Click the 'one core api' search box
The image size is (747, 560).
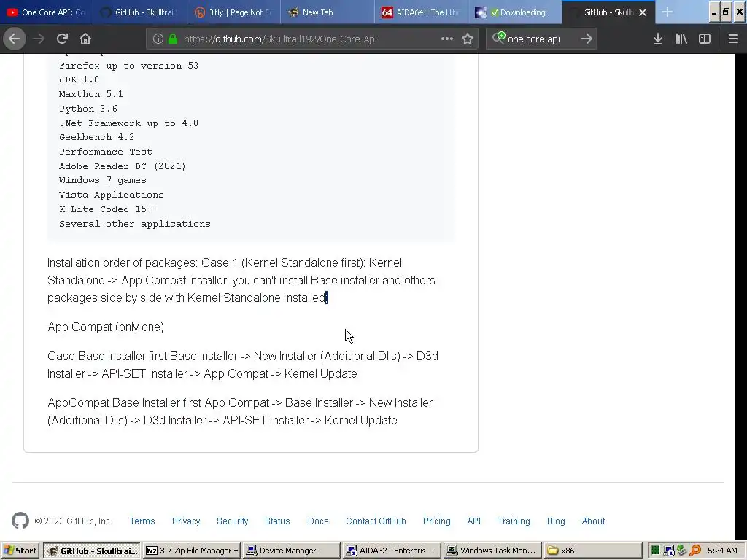(541, 39)
